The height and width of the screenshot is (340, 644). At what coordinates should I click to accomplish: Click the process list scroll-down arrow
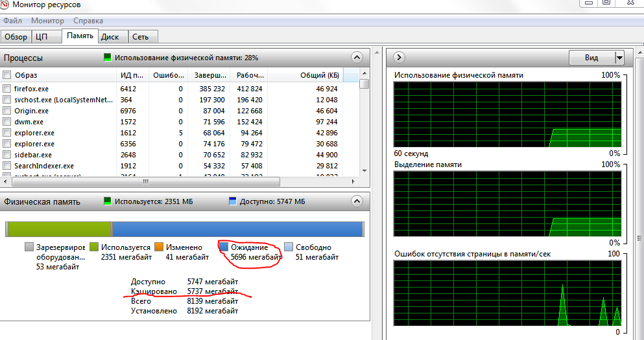364,171
